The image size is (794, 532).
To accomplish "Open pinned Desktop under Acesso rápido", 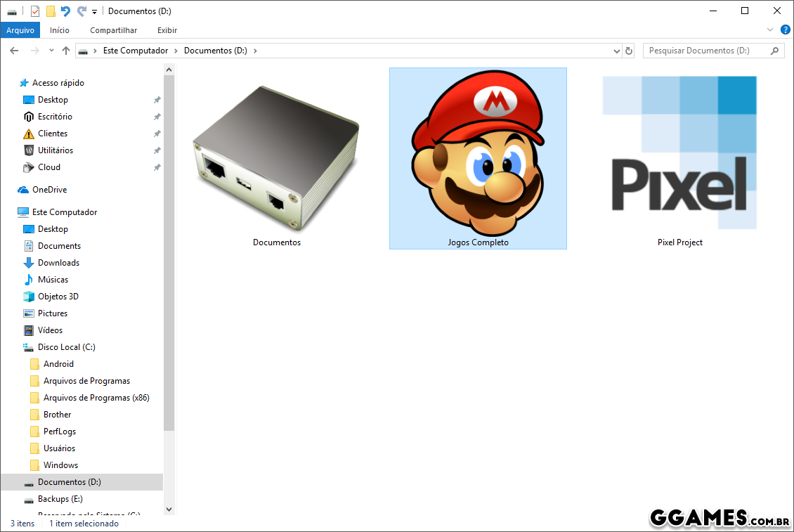I will point(53,100).
